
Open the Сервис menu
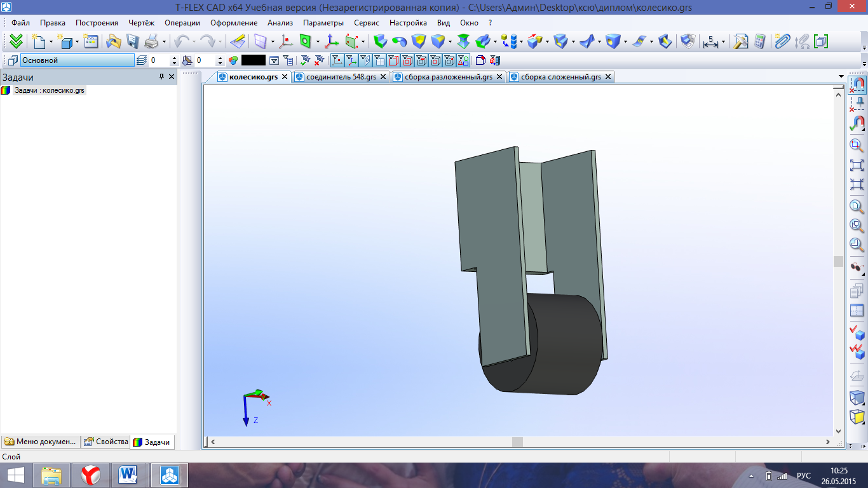click(x=367, y=23)
